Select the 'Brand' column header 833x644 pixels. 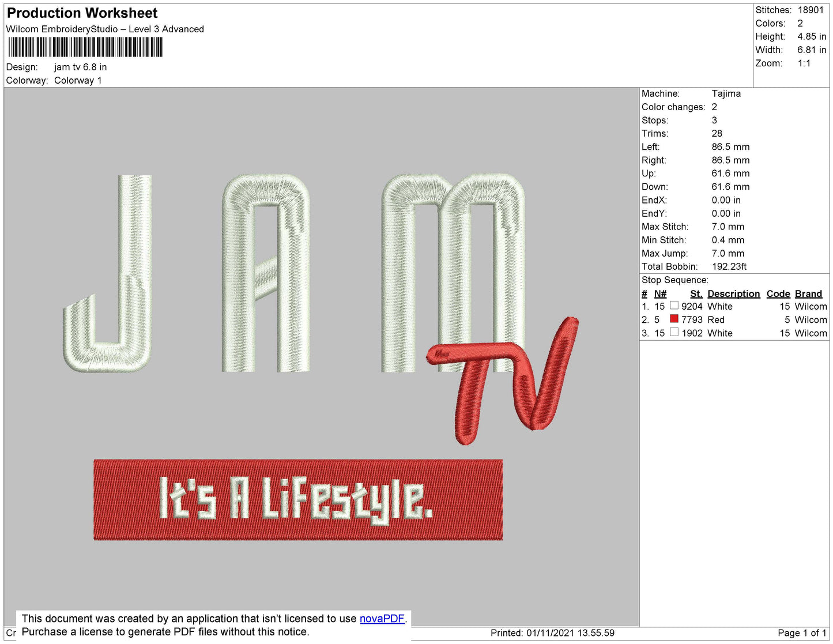[808, 293]
